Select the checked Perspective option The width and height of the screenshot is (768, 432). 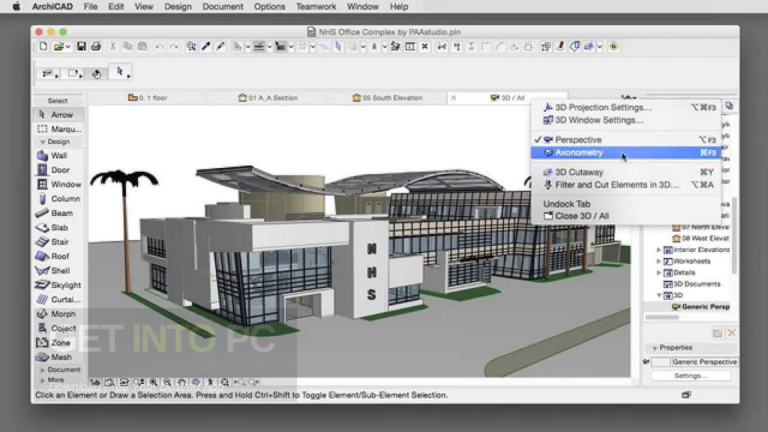625,140
